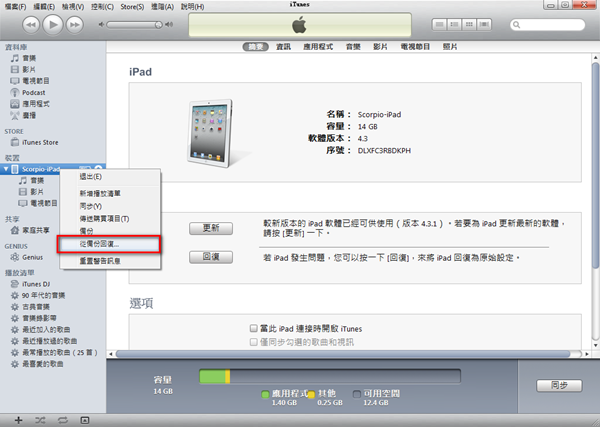Screen dimensions: 600x427
Task: Open the 進階(A) menu
Action: [x=162, y=7]
